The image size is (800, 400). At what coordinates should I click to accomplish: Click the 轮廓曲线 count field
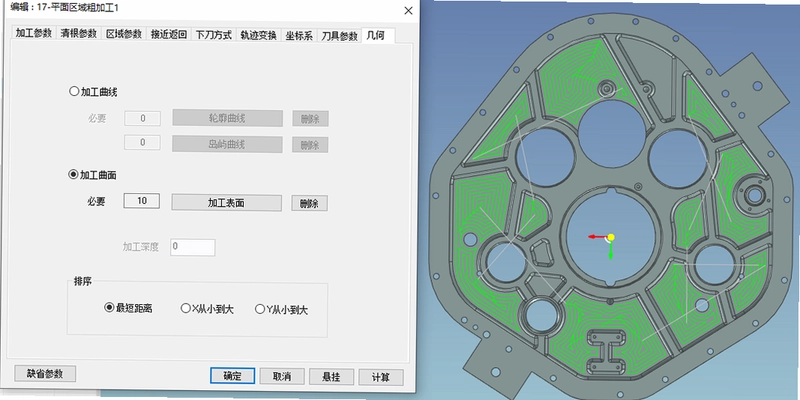[142, 118]
